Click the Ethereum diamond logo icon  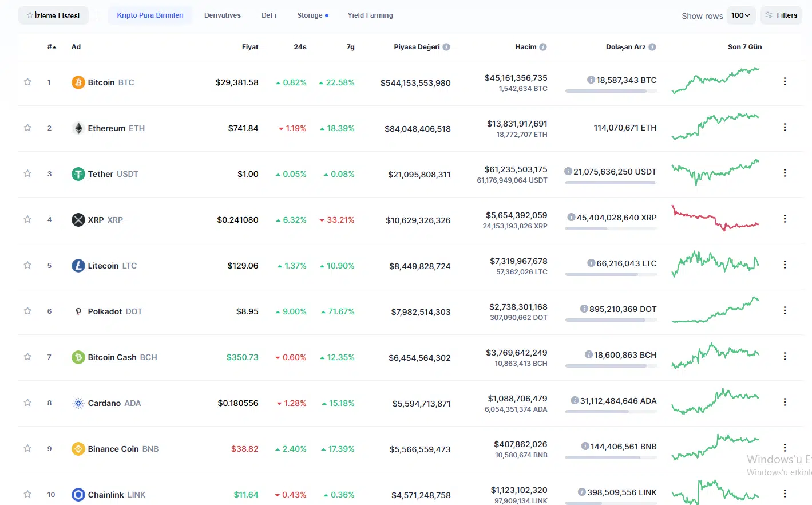78,128
